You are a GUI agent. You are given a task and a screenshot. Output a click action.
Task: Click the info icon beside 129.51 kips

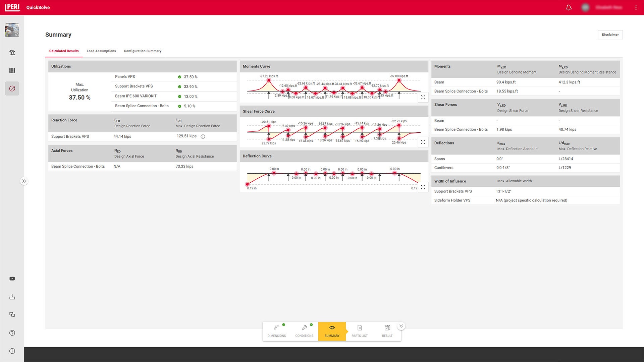pos(203,136)
